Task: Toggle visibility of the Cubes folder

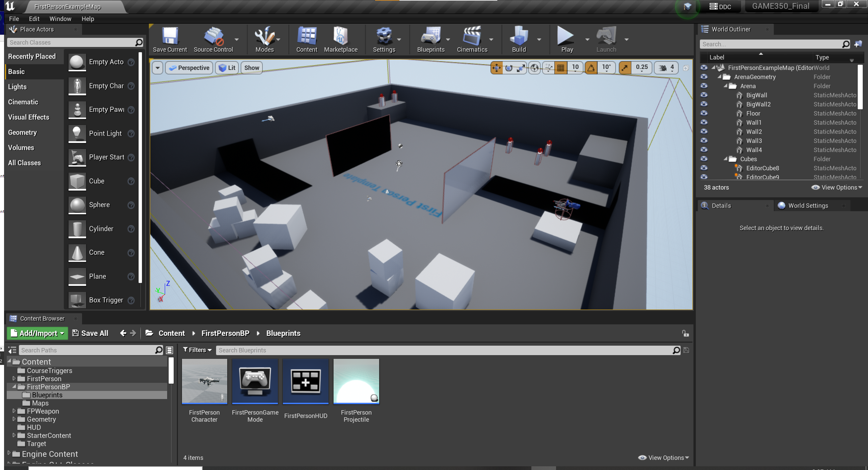Action: 704,159
